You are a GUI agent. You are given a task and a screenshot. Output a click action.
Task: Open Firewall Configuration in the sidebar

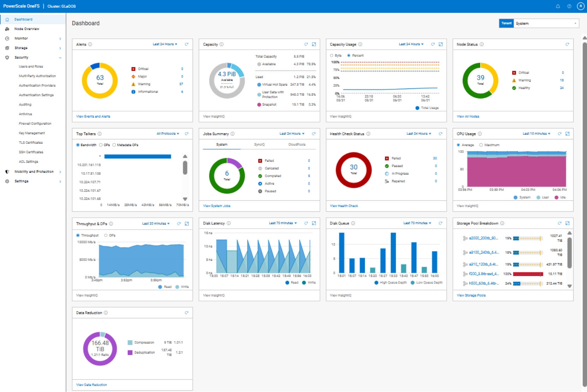pos(35,123)
